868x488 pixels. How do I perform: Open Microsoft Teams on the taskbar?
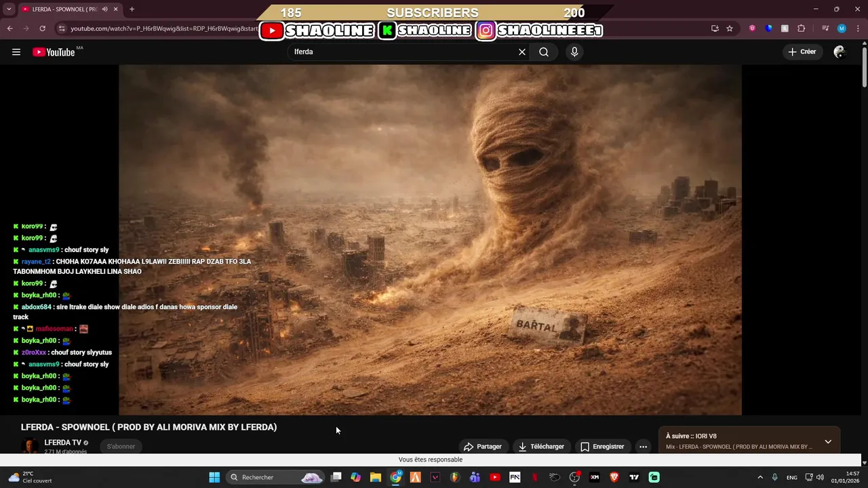pos(475,477)
